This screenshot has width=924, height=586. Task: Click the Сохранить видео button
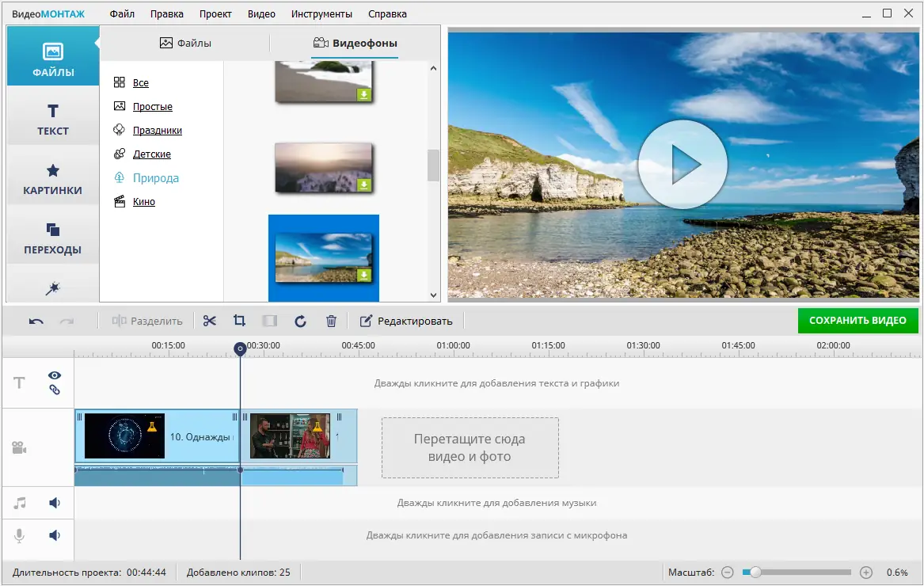pyautogui.click(x=857, y=321)
